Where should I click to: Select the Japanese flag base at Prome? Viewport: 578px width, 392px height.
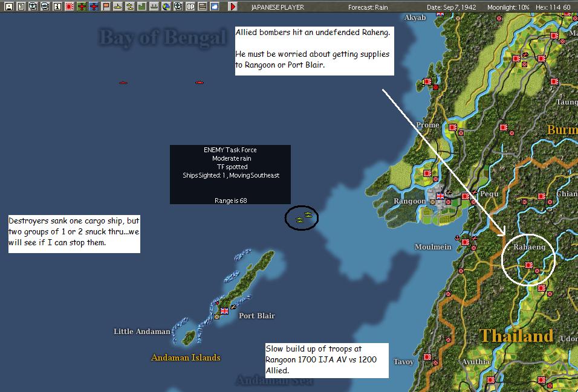click(453, 127)
